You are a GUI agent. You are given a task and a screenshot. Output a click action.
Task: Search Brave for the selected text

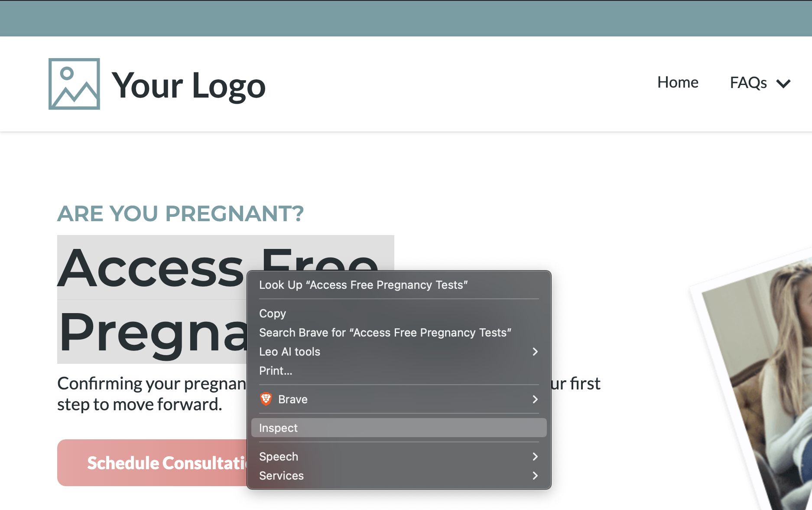(399, 333)
